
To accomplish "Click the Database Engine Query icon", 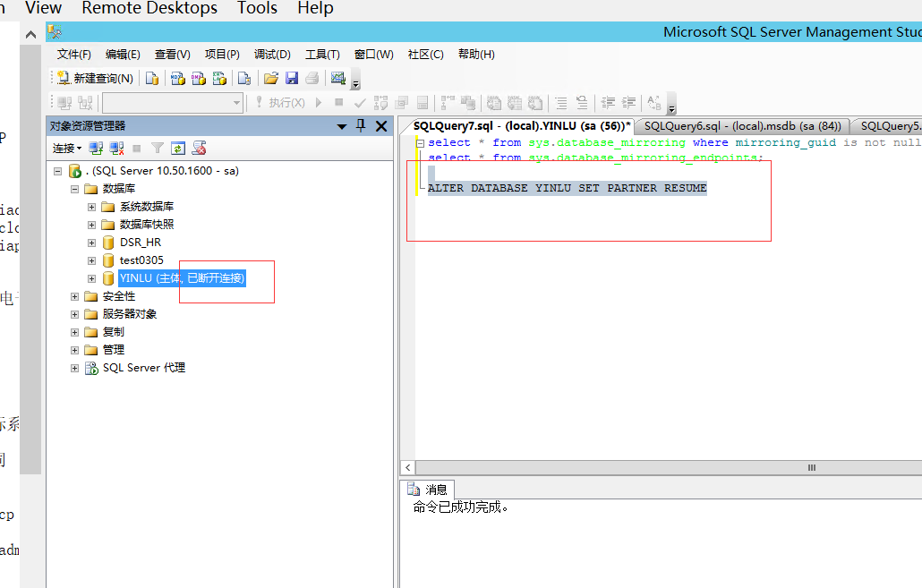I will click(x=152, y=79).
